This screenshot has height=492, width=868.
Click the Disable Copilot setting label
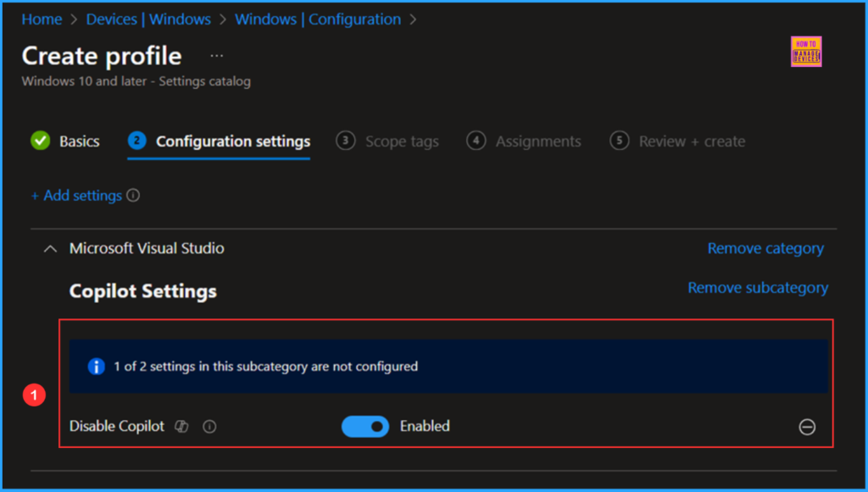117,426
